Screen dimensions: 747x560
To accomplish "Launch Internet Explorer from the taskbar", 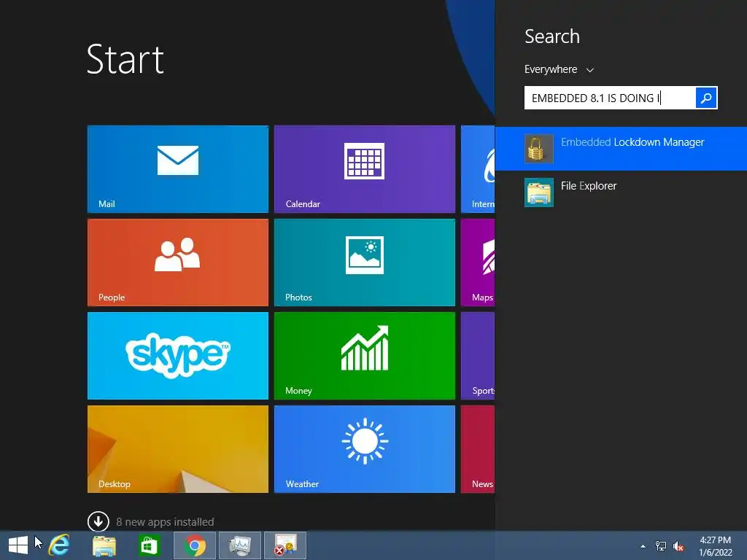I will coord(60,545).
